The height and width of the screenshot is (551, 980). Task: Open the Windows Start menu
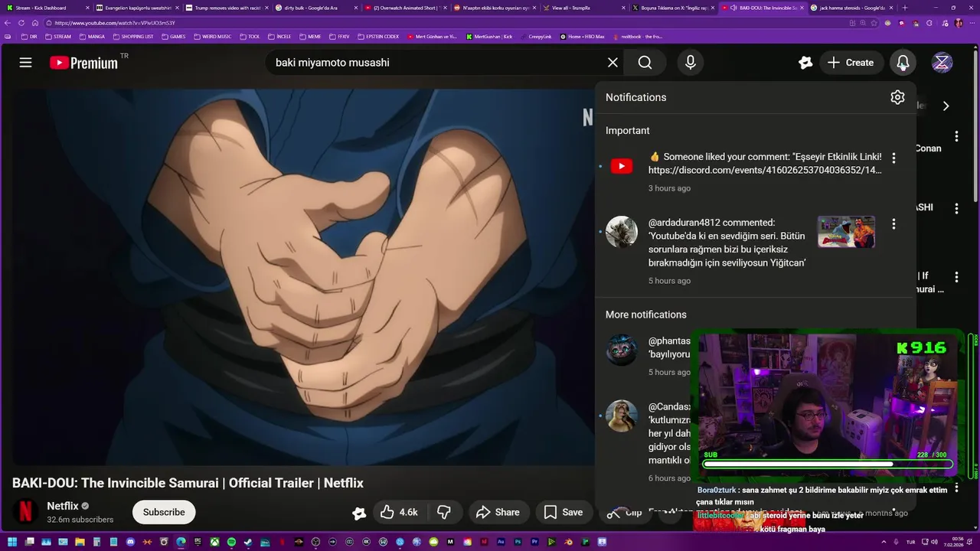pyautogui.click(x=12, y=542)
